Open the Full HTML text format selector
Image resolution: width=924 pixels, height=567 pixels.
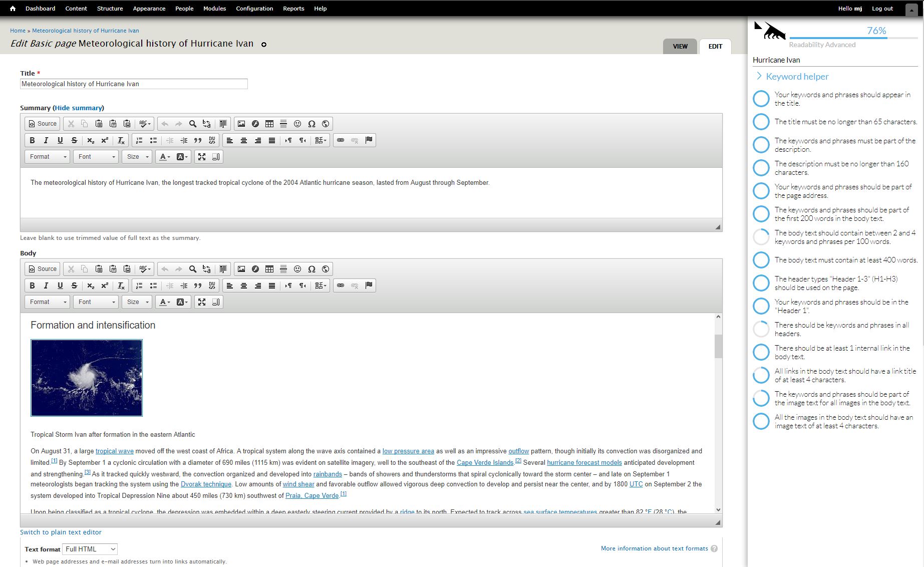(x=89, y=549)
